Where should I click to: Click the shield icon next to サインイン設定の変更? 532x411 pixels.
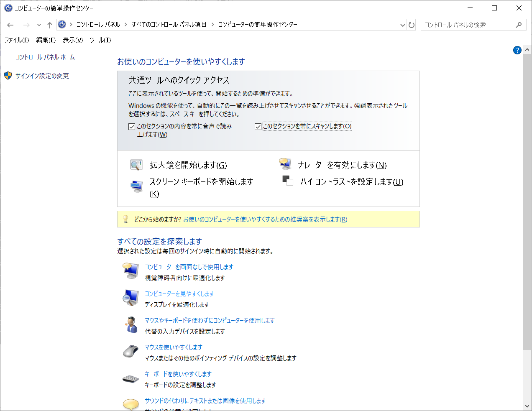(8, 76)
